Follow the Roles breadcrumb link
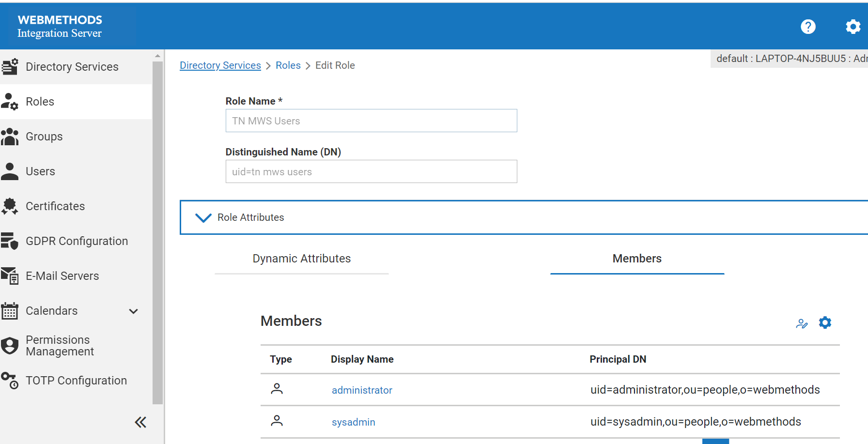The width and height of the screenshot is (868, 444). click(288, 65)
